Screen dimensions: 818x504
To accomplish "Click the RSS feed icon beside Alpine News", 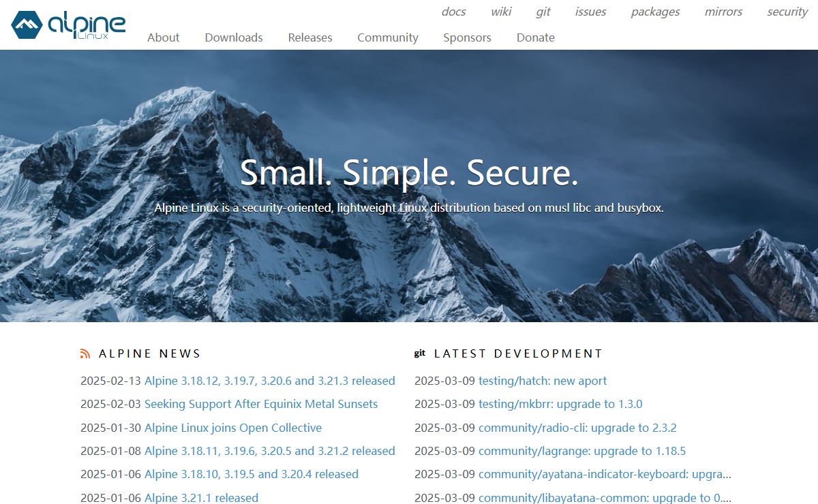I will pos(85,353).
